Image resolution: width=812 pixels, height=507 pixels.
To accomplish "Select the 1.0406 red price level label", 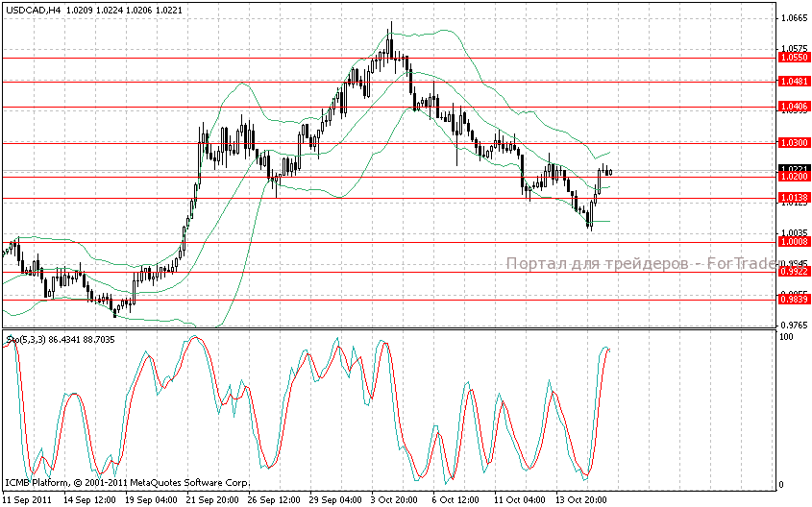I will 794,107.
